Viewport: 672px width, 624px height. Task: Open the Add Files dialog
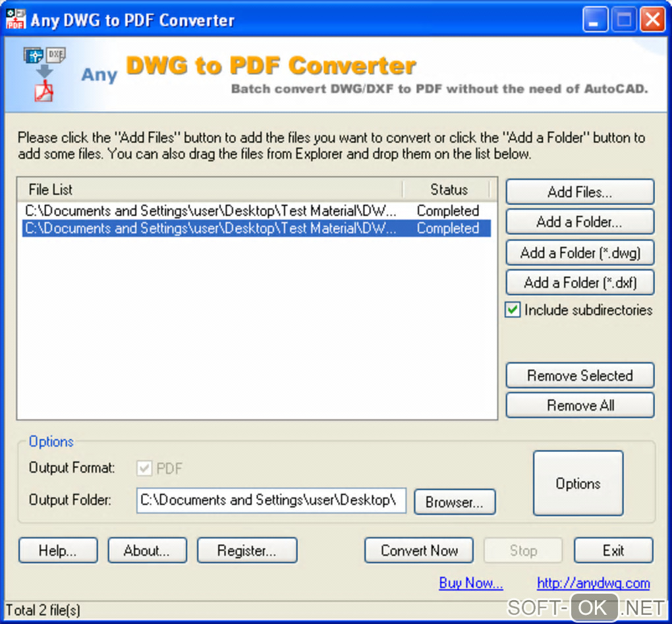(x=580, y=192)
